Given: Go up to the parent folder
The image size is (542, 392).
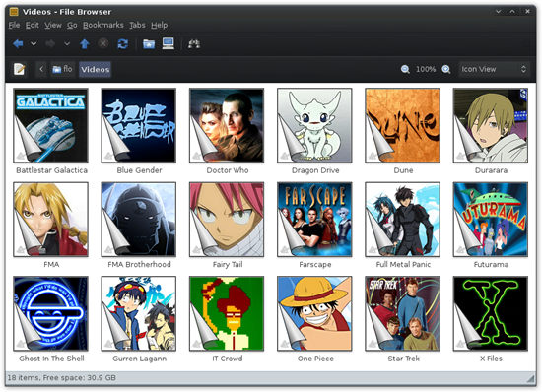Looking at the screenshot, I should [85, 44].
